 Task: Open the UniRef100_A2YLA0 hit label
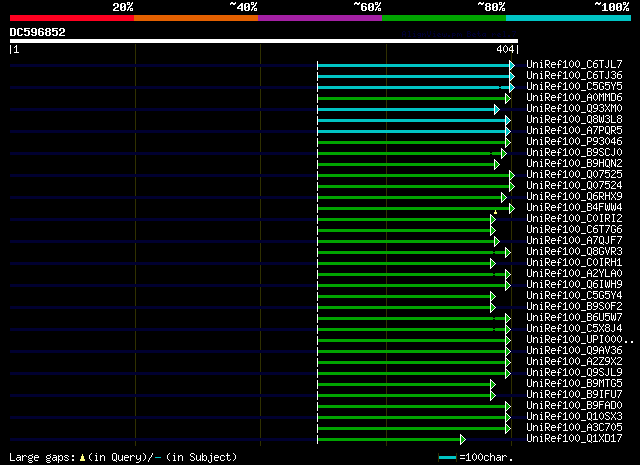574,274
